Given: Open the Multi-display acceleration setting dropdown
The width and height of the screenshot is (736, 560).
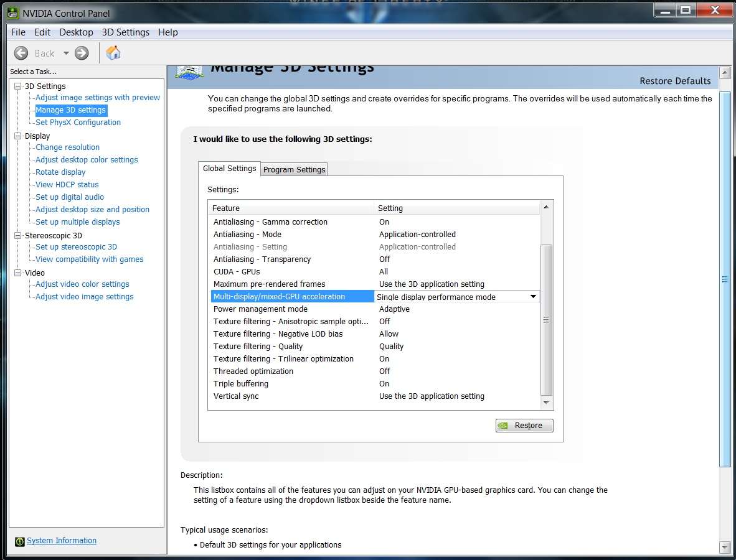Looking at the screenshot, I should pyautogui.click(x=533, y=296).
